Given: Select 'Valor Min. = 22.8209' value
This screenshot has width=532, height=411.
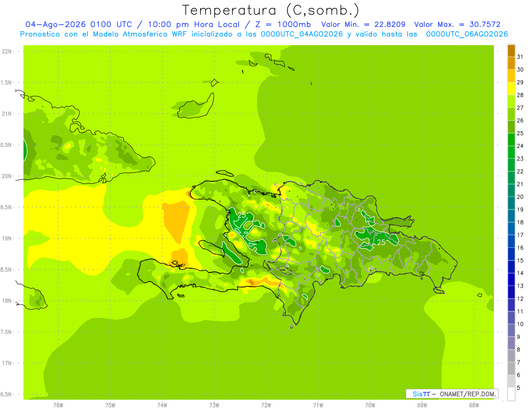Looking at the screenshot, I should pos(363,24).
